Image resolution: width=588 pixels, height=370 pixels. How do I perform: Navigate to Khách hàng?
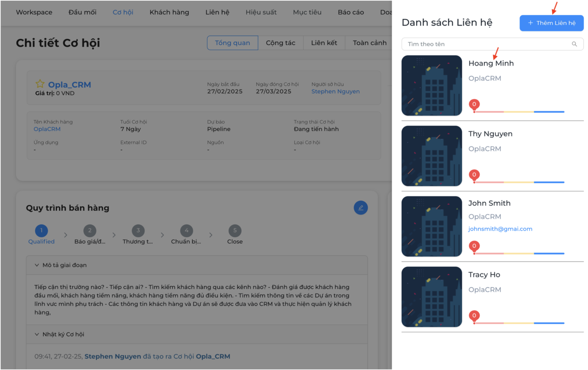tap(169, 12)
